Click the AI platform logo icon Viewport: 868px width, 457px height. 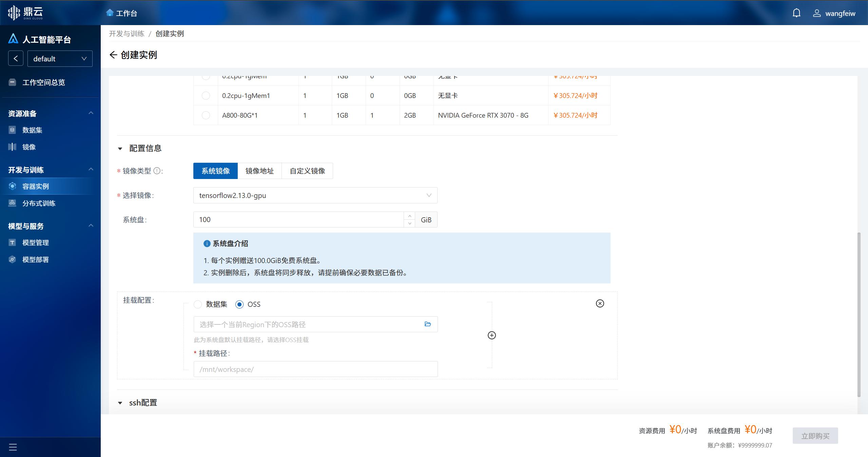coord(13,39)
